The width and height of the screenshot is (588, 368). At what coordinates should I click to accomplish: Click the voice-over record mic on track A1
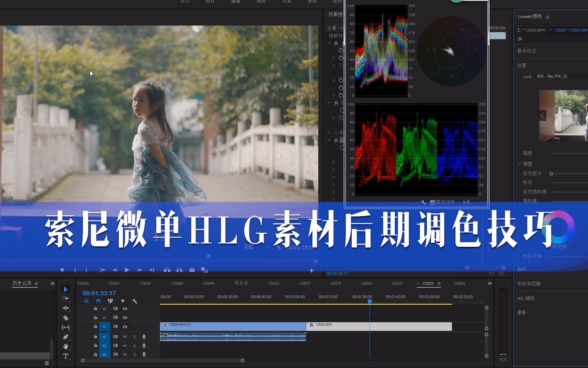click(x=144, y=337)
